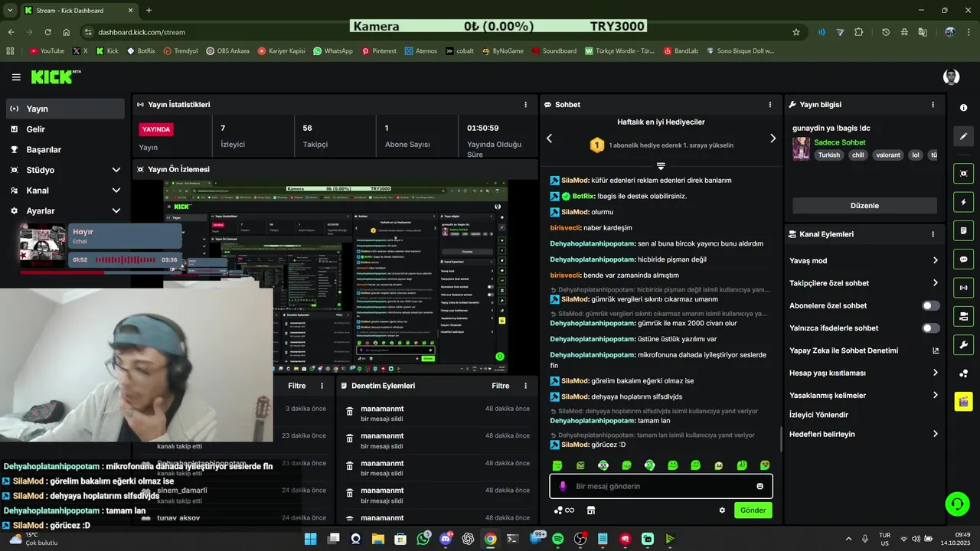Click the lightning bolt icon in right rail
Image resolution: width=980 pixels, height=551 pixels.
tap(964, 202)
